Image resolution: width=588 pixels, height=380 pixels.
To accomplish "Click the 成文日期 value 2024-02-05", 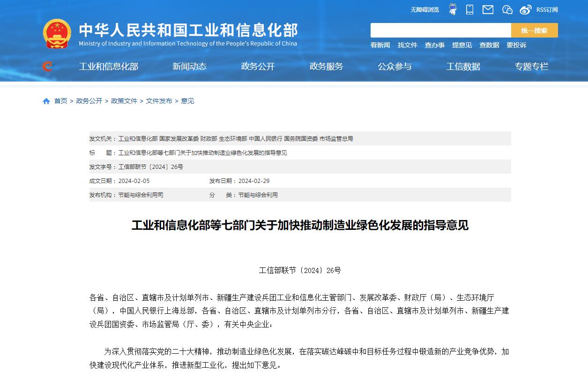I will click(x=134, y=181).
